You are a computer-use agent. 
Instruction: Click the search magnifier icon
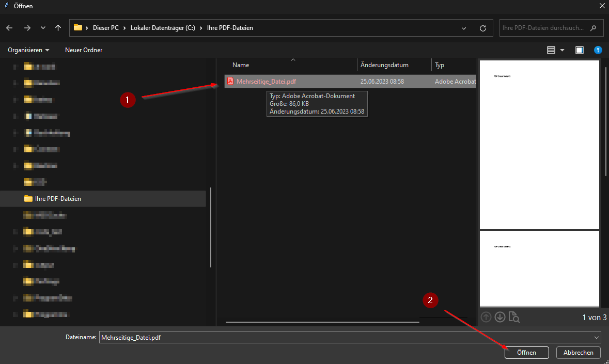[594, 28]
